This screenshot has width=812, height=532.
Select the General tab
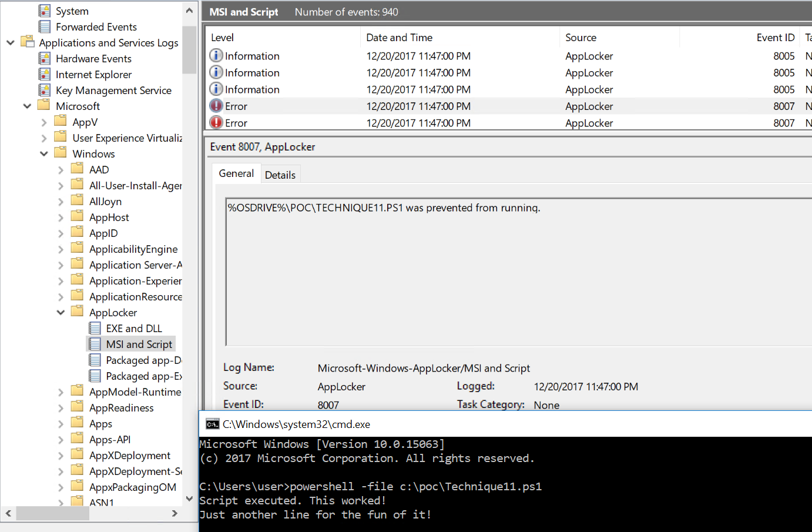click(236, 173)
